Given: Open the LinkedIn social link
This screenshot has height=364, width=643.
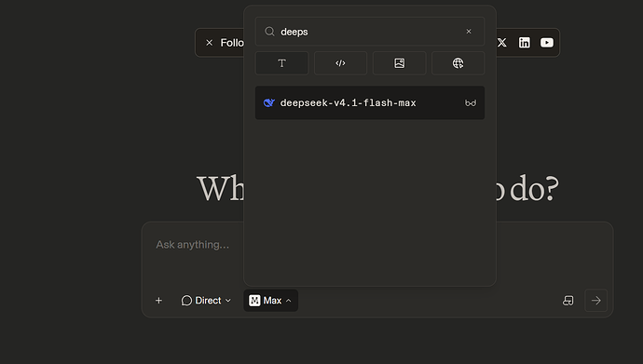Looking at the screenshot, I should pos(524,43).
